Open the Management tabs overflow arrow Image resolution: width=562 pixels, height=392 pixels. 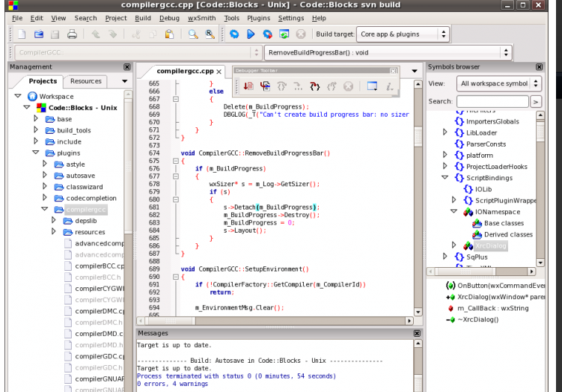click(125, 82)
